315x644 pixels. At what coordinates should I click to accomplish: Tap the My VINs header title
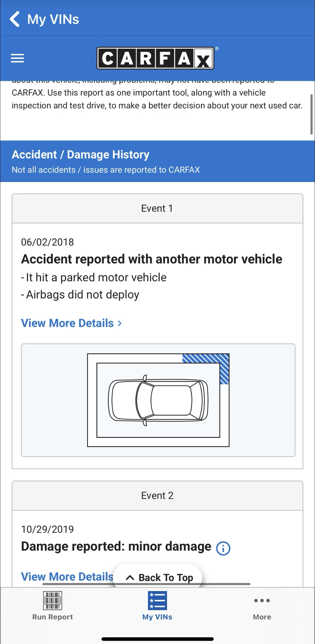[53, 19]
